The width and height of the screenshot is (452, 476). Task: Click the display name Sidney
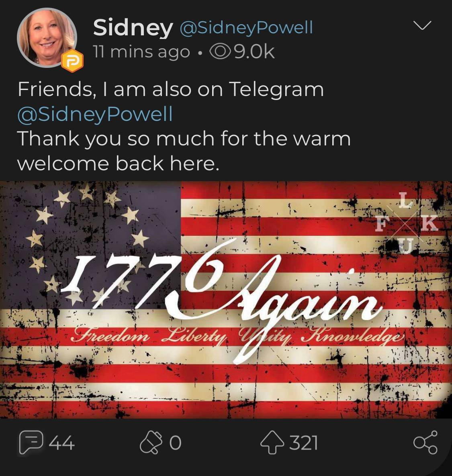click(133, 27)
